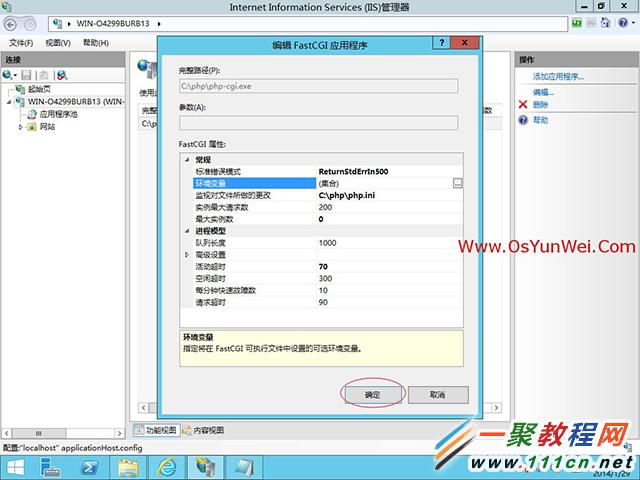Click the right scroll arrow of the feature list
The width and height of the screenshot is (640, 480).
[x=496, y=407]
